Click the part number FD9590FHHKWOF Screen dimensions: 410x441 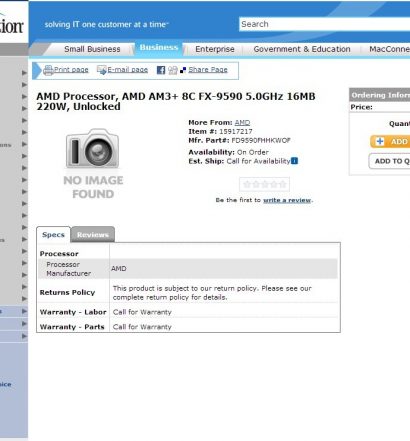261,140
